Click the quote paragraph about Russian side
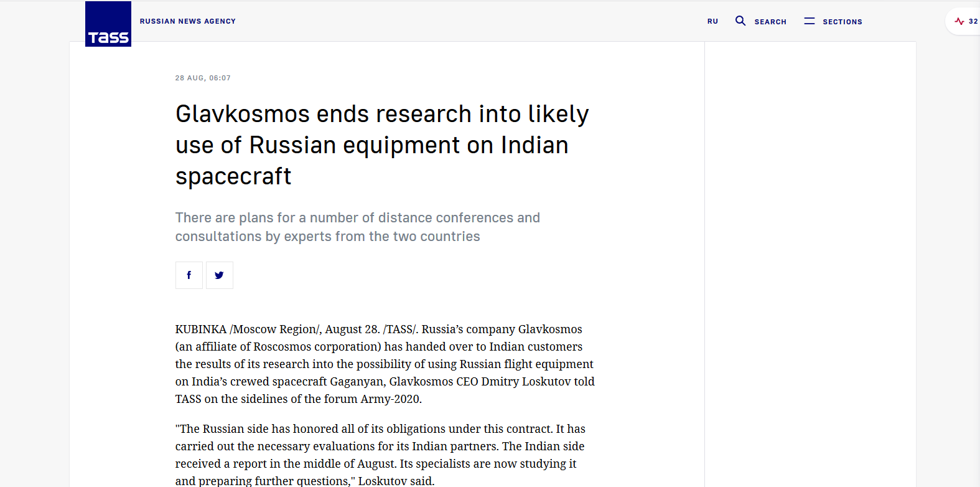 [380, 455]
